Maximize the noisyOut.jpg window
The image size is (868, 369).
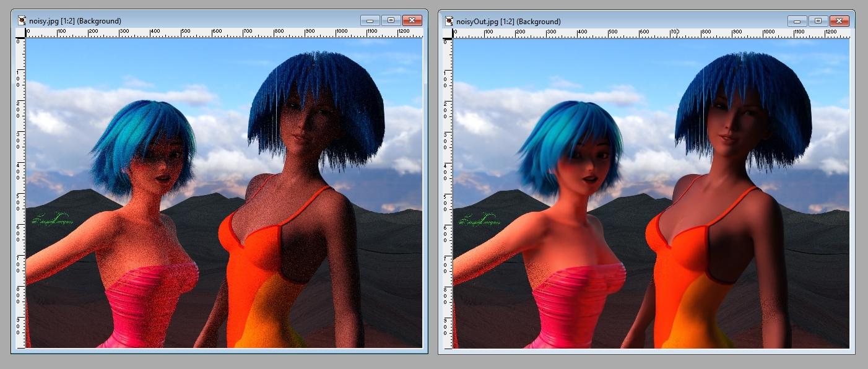tap(818, 20)
